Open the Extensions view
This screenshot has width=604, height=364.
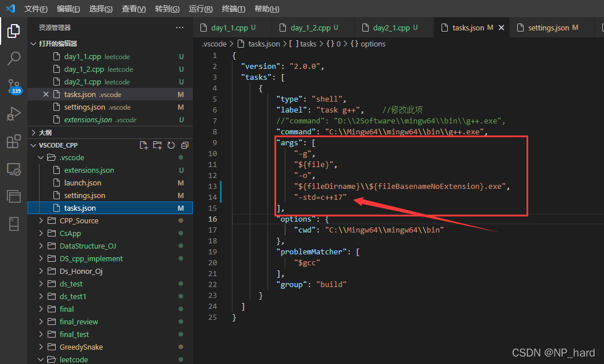click(x=13, y=141)
